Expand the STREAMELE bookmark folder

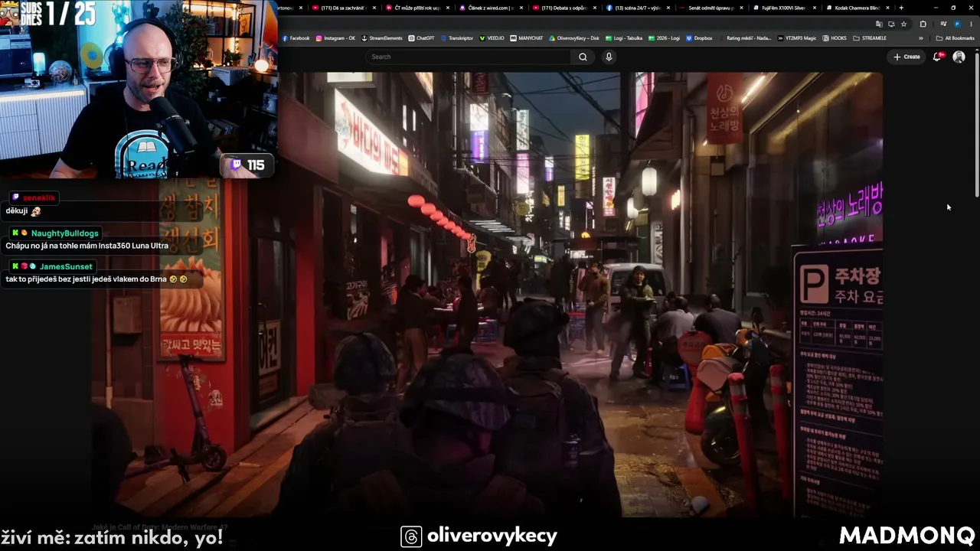[870, 38]
